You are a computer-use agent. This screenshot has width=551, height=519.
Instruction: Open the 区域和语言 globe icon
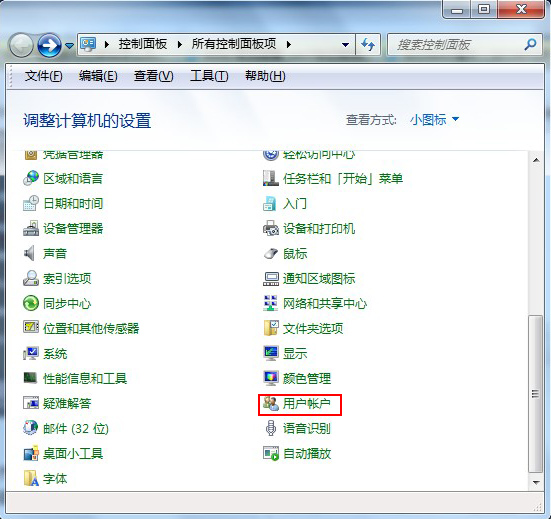pos(31,178)
